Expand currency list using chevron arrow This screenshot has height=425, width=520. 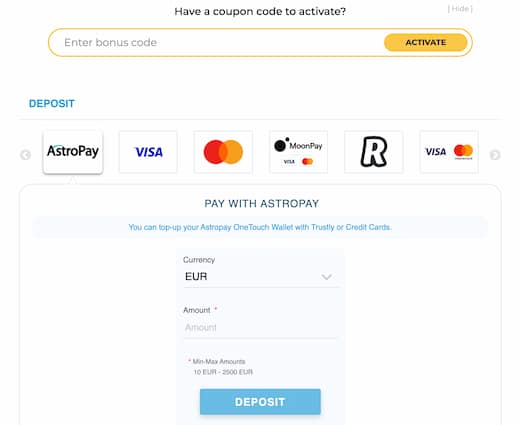[326, 277]
